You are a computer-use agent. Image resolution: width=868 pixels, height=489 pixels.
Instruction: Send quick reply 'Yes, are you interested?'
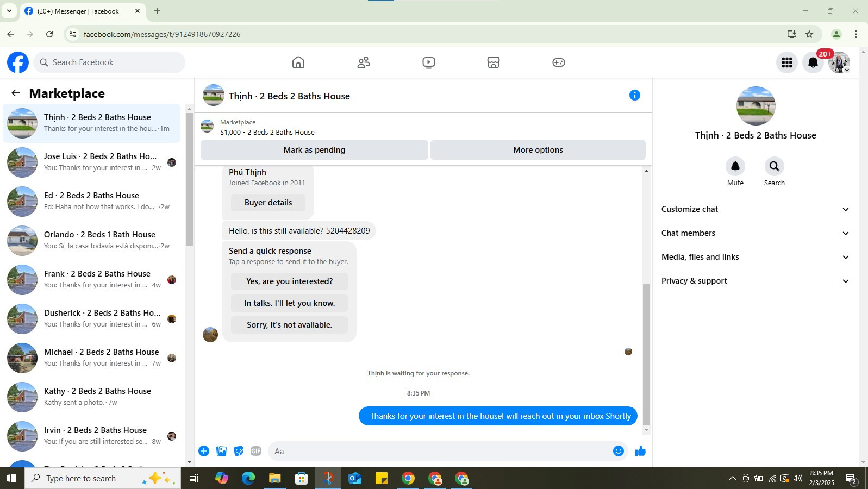point(289,281)
